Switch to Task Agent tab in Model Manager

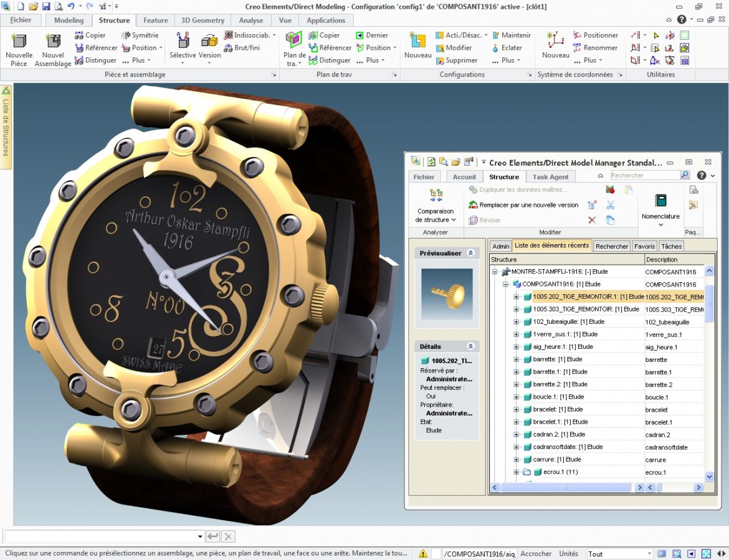(x=550, y=177)
